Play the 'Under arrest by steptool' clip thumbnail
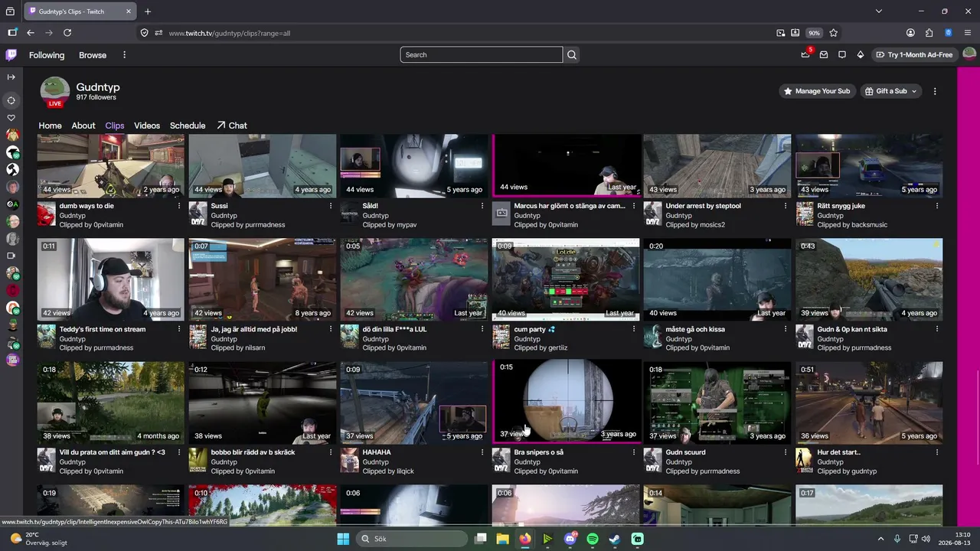The width and height of the screenshot is (980, 551). tap(717, 165)
